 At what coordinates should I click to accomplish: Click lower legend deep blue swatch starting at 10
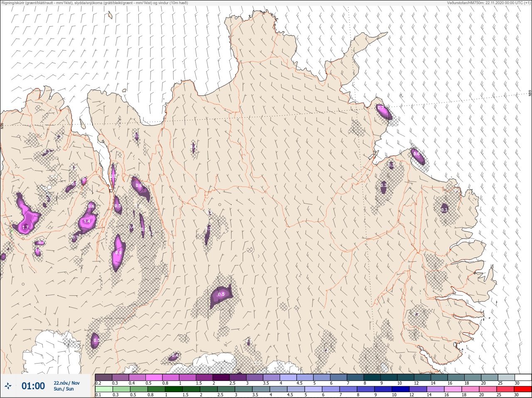pyautogui.click(x=401, y=389)
